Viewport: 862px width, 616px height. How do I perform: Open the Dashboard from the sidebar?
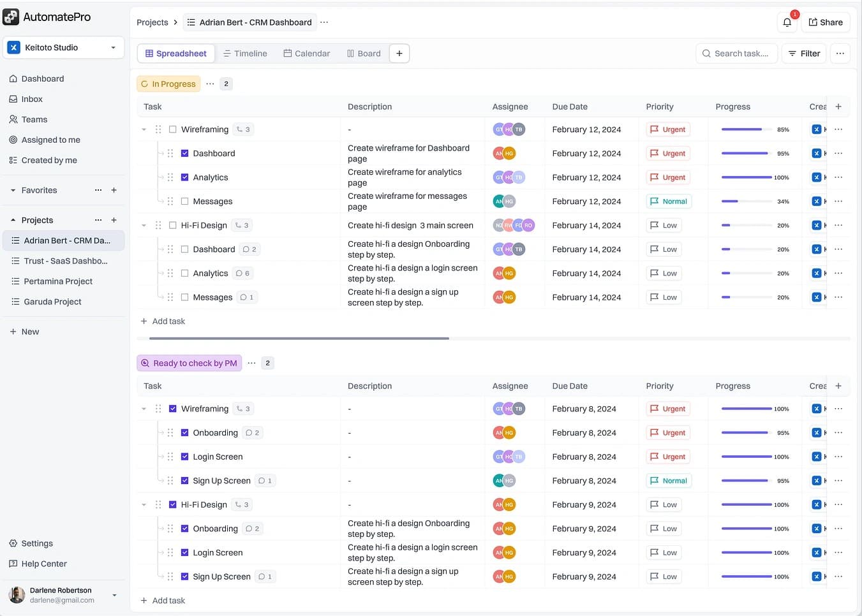pos(43,78)
